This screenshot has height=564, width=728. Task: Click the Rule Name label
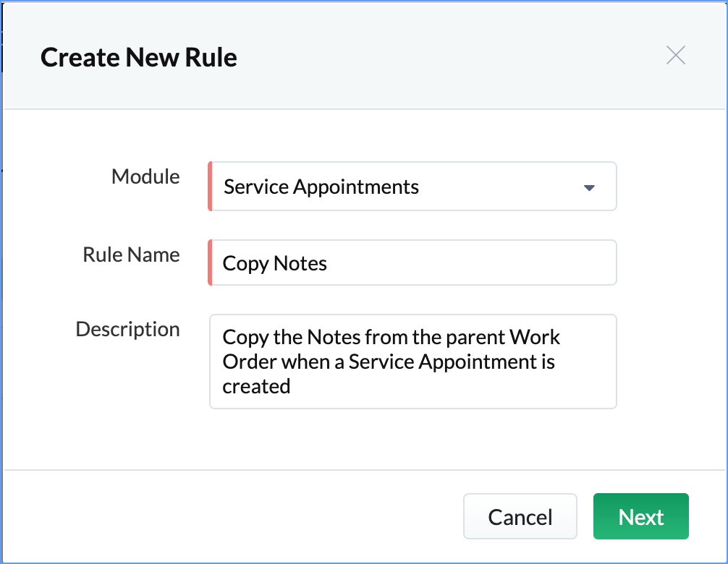click(131, 255)
